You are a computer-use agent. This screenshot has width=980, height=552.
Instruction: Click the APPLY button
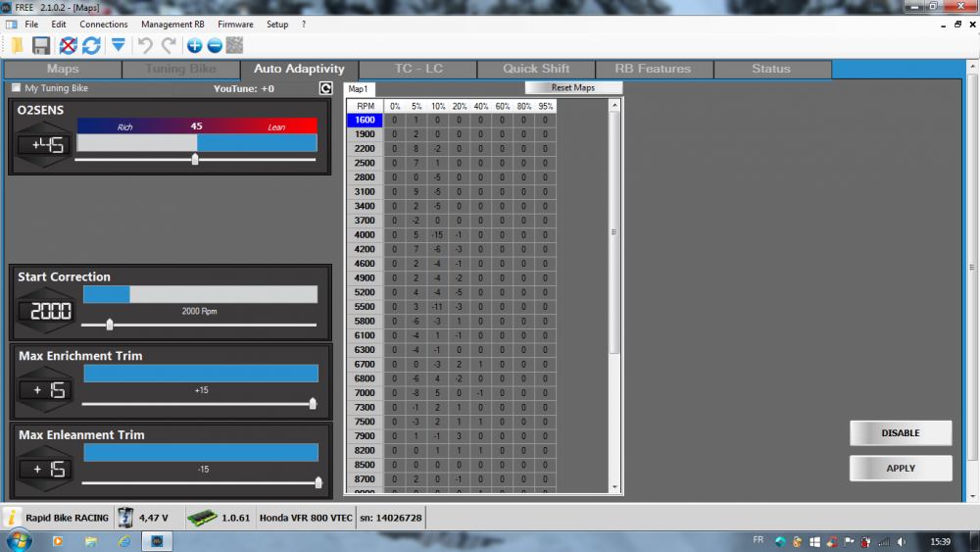(x=901, y=469)
